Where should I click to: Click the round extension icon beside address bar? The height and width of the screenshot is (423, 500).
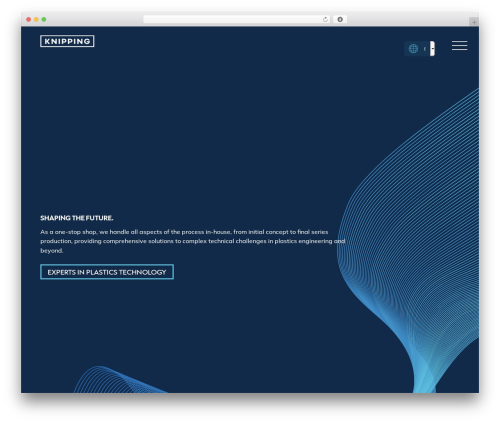340,20
